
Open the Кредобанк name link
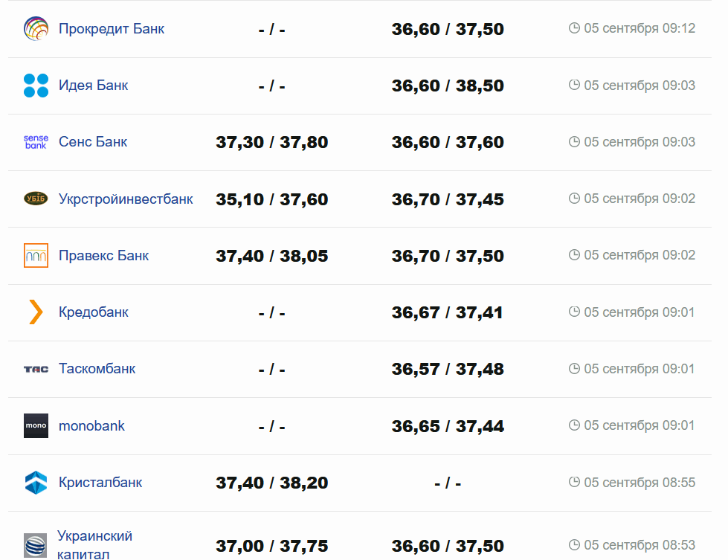(x=94, y=312)
